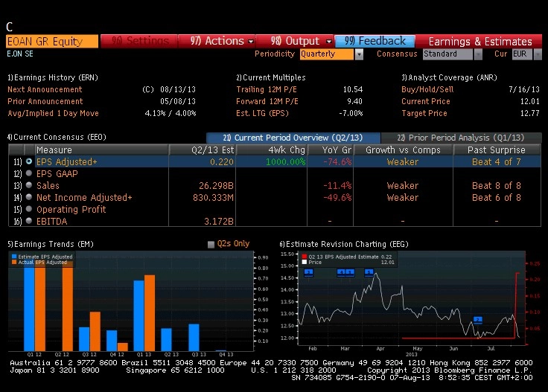Open the 99) Feedback button

[x=375, y=41]
